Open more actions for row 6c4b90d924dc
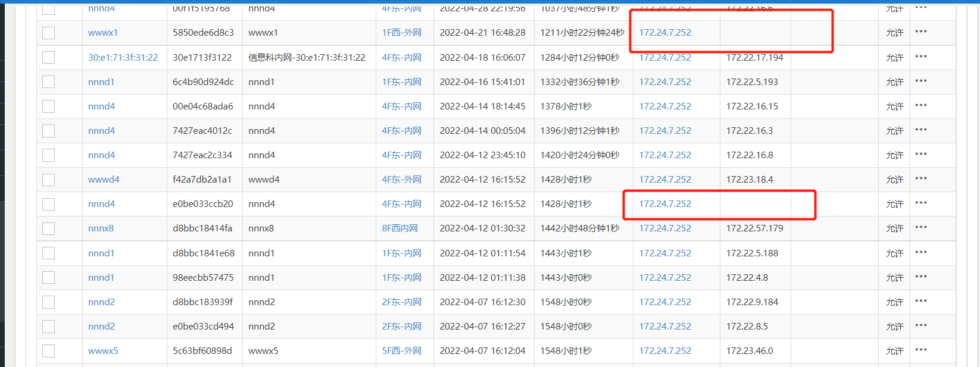Screen dimensions: 980x367 (x=921, y=81)
